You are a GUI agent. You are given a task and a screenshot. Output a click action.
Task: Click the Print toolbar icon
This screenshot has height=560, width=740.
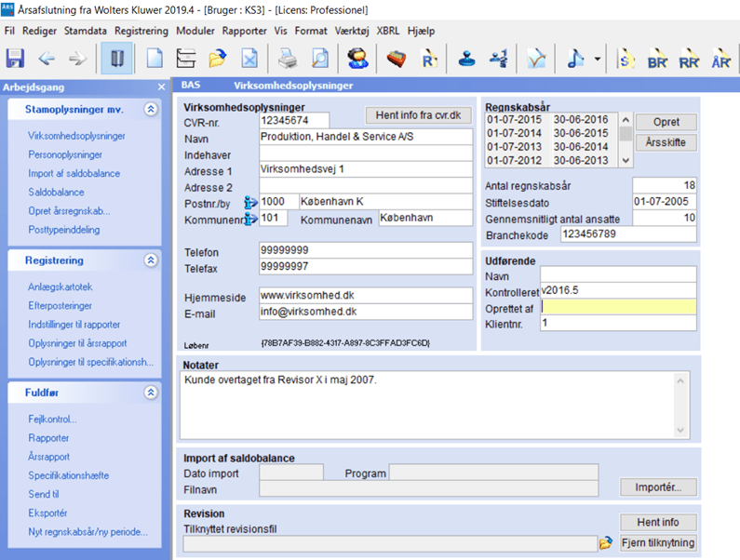pyautogui.click(x=288, y=58)
